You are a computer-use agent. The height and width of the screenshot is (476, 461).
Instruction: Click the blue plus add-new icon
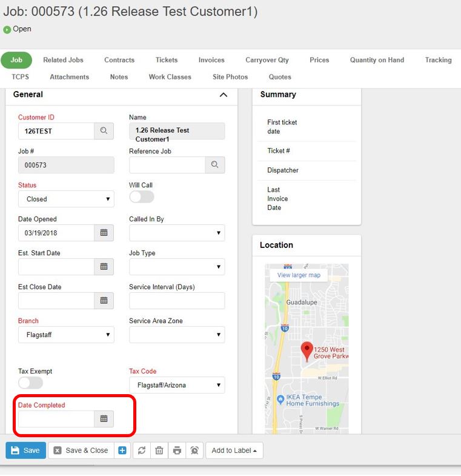pos(122,450)
